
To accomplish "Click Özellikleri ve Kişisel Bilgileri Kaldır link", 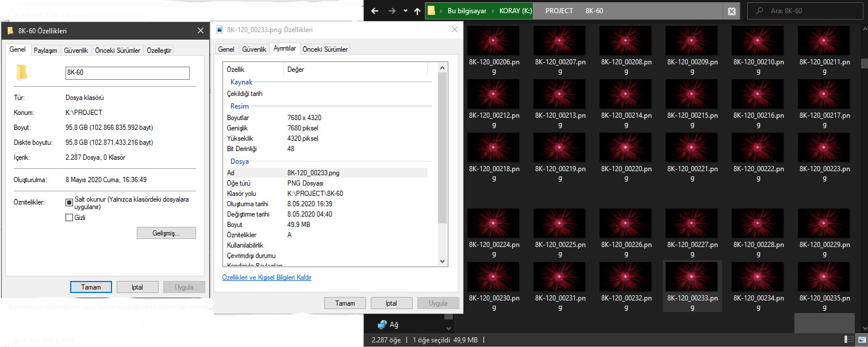I will click(x=267, y=277).
